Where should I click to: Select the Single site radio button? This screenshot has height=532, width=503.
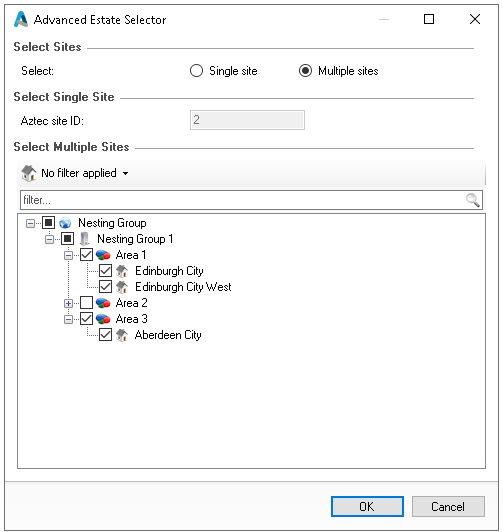coord(196,71)
